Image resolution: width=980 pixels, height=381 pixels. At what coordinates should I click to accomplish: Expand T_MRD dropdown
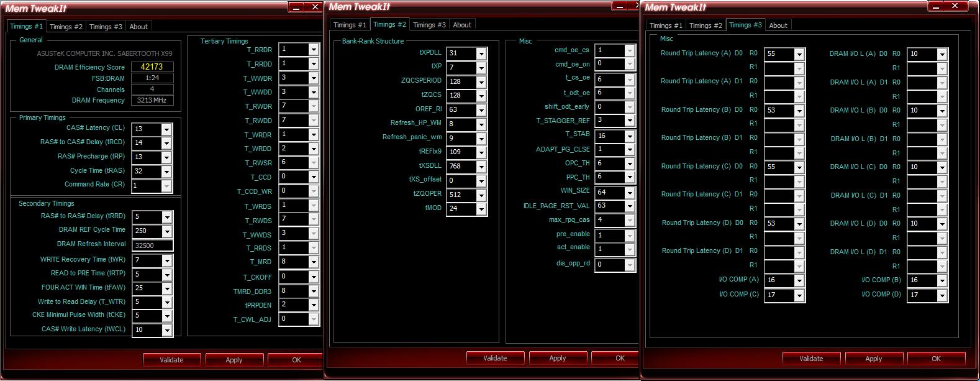coord(314,262)
